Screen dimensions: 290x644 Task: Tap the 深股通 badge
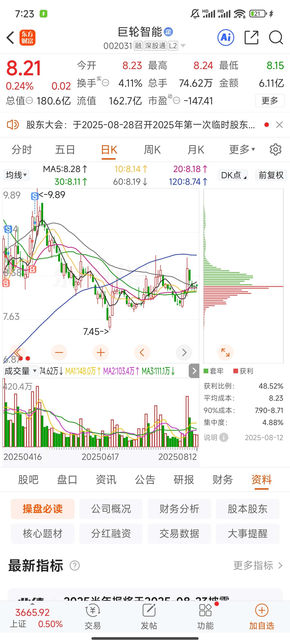[x=155, y=46]
